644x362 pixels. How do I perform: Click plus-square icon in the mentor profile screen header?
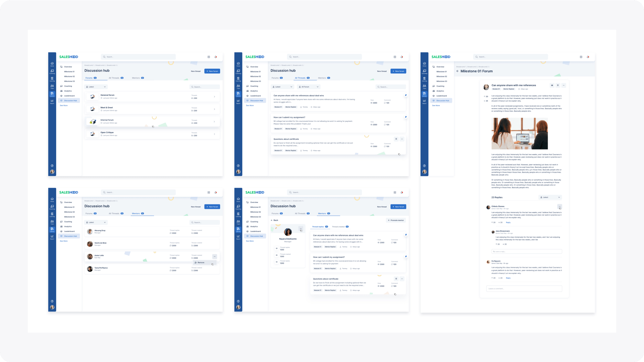pos(395,192)
